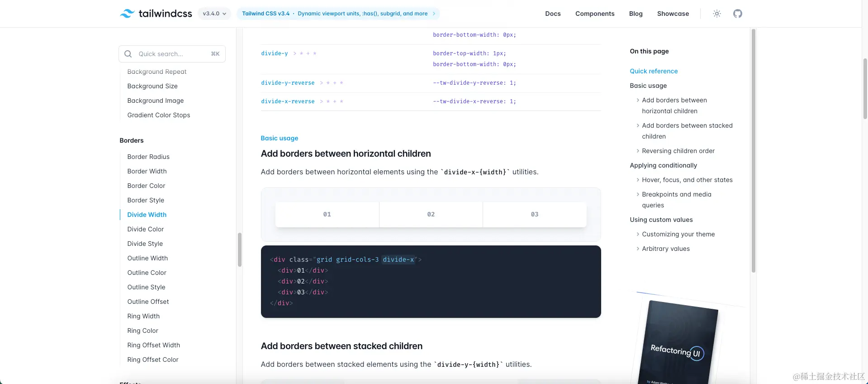
Task: Jump to Add borders between horizontal children
Action: (x=674, y=106)
